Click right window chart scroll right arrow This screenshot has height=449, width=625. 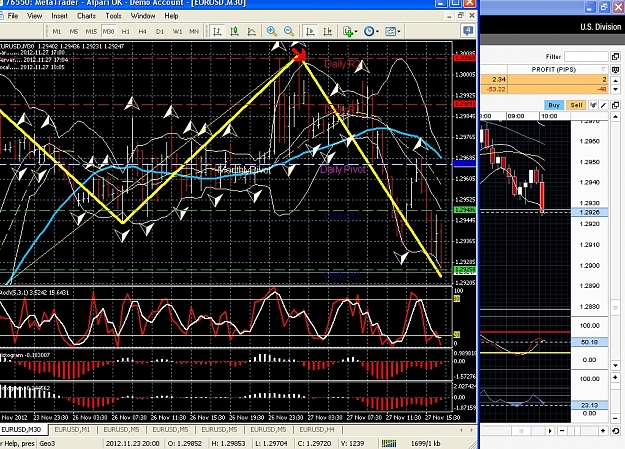click(550, 431)
